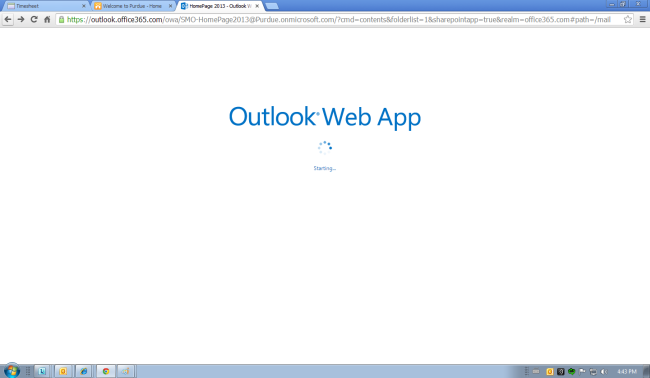Launch Internet Explorer from the taskbar

pos(84,371)
